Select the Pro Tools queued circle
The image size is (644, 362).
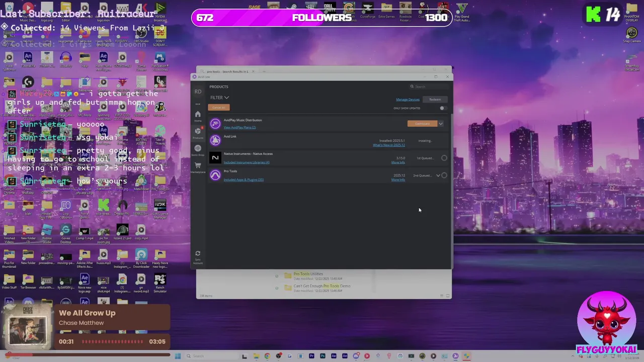tap(444, 175)
